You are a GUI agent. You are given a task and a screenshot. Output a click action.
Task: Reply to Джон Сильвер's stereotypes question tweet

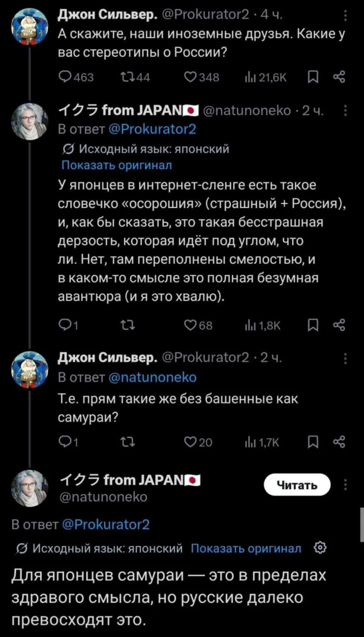65,77
